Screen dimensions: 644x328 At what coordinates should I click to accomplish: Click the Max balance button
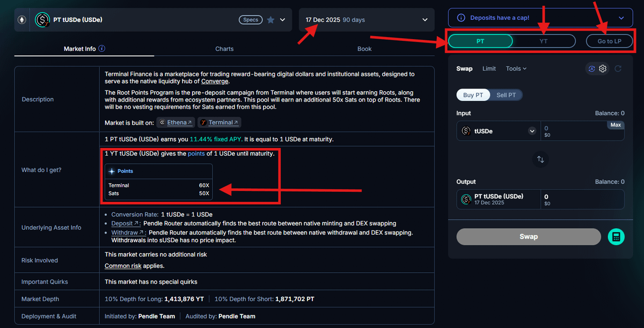(615, 124)
